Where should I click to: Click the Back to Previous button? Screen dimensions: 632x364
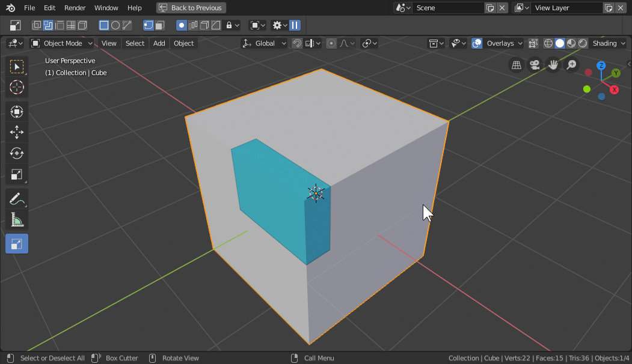click(x=191, y=8)
